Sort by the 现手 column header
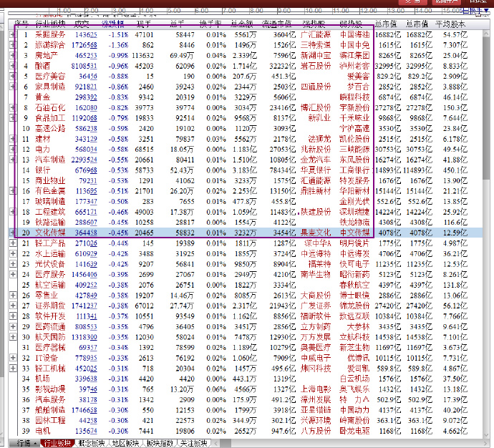The width and height of the screenshot is (494, 448). [x=144, y=24]
